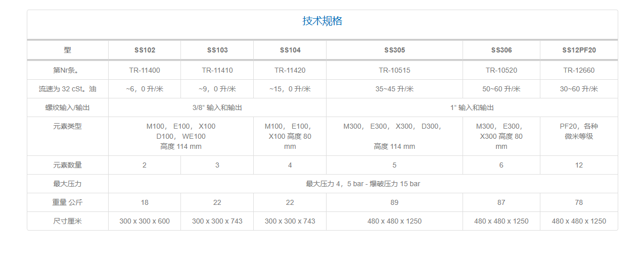Click the SS104 column header

point(290,50)
